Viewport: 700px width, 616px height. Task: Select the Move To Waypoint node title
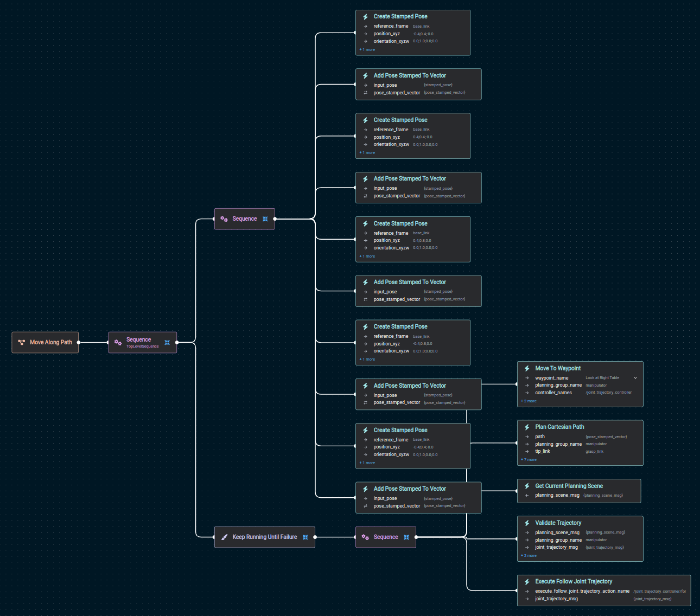point(558,368)
